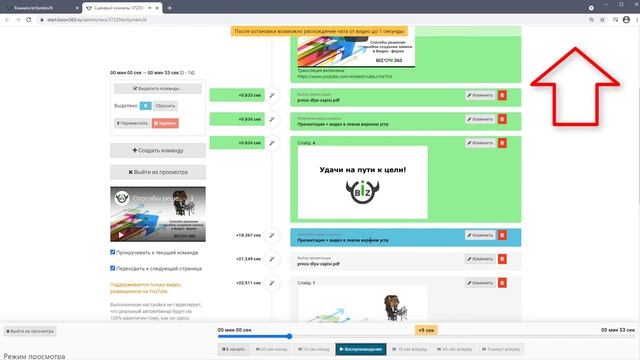Go back in browser history
The image size is (640, 360).
pos(7,20)
